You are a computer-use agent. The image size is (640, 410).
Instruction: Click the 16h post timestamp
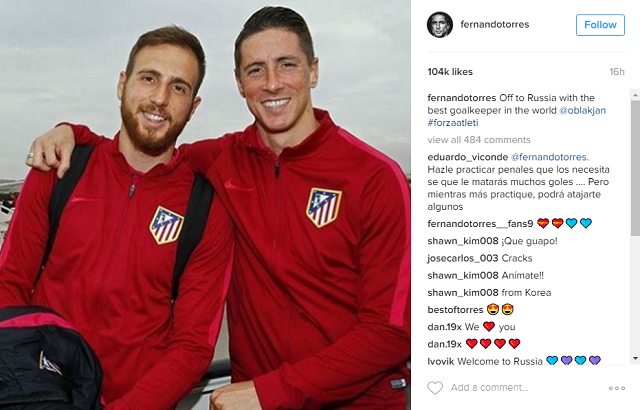pyautogui.click(x=617, y=72)
